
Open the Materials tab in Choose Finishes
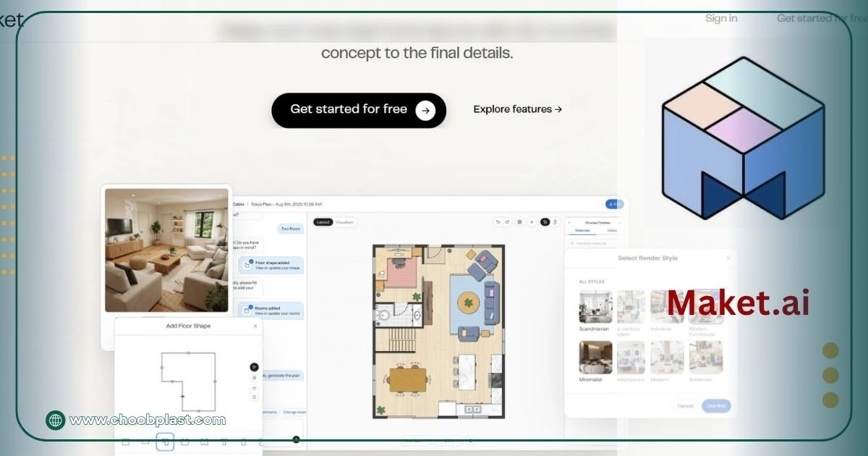click(x=582, y=231)
